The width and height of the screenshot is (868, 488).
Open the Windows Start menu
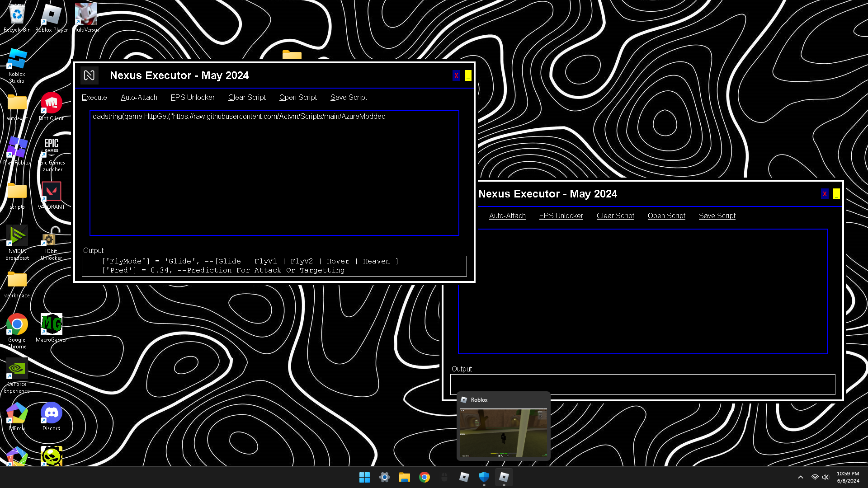click(x=364, y=477)
